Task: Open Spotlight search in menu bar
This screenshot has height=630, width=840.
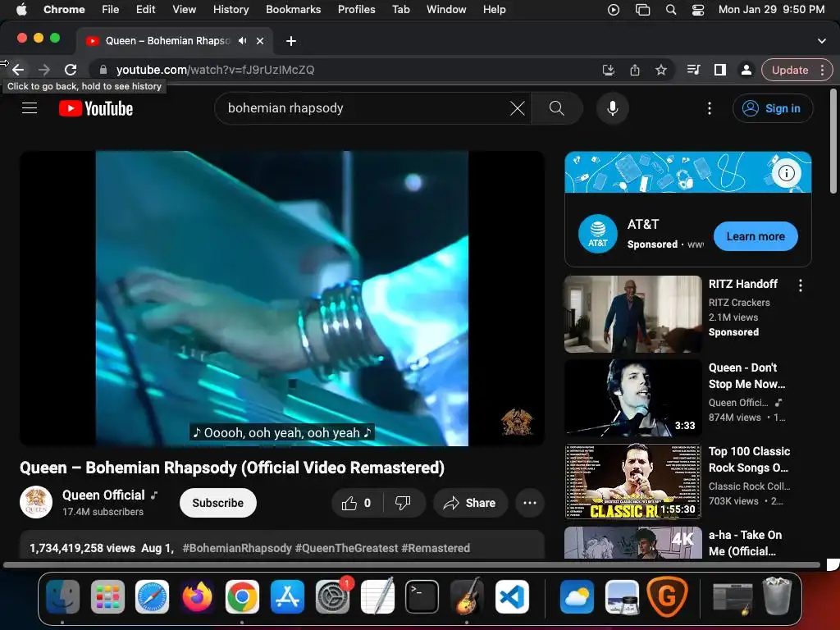Action: coord(670,9)
